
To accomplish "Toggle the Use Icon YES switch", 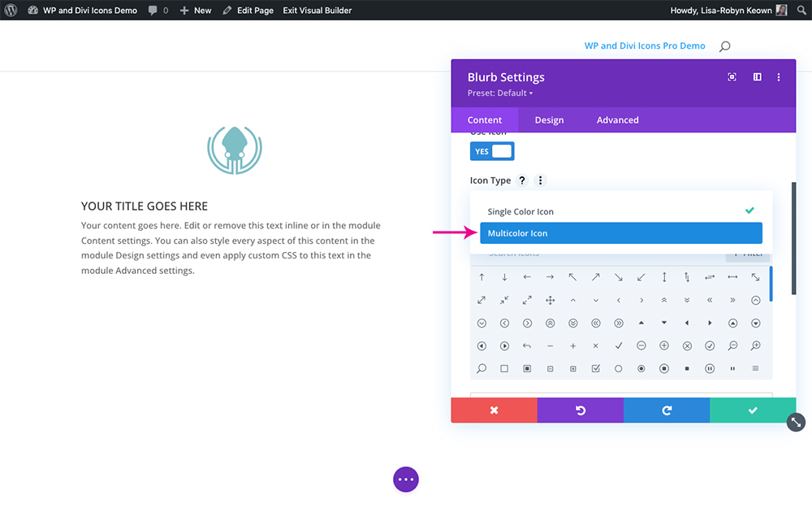I will [x=492, y=151].
